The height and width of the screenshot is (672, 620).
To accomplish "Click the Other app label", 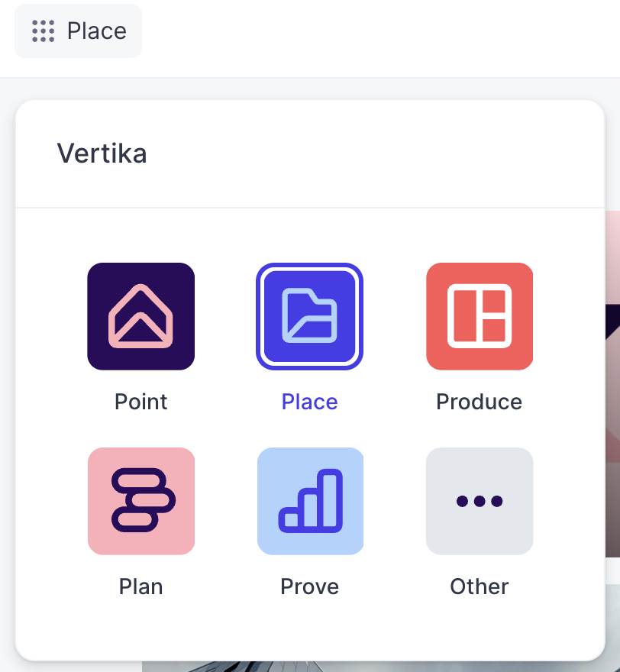I will point(479,586).
